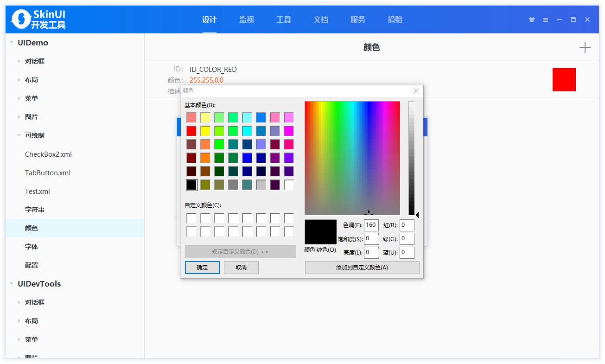Click 添加到自定义颜色(A) button
Viewport: 605px width, 364px height.
(362, 268)
